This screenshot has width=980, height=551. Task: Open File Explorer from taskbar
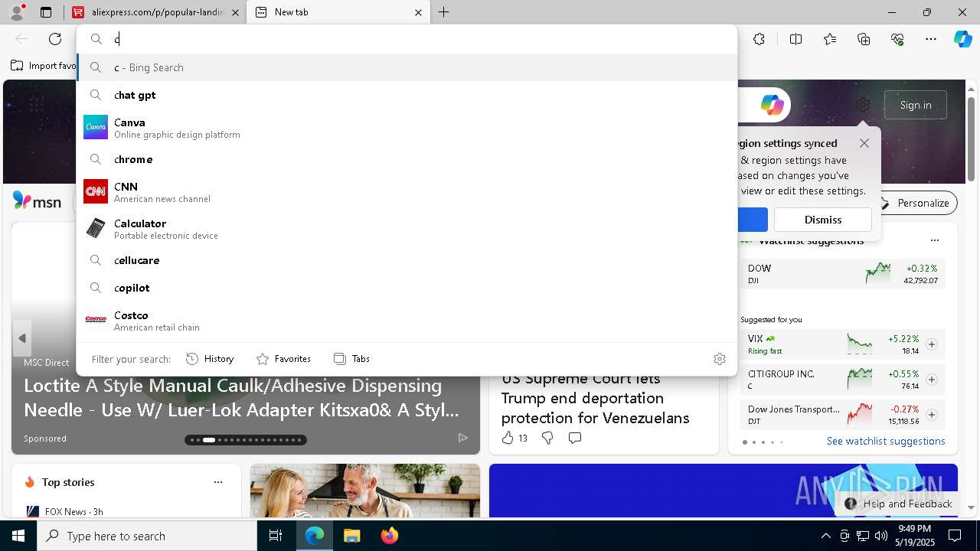click(x=351, y=536)
